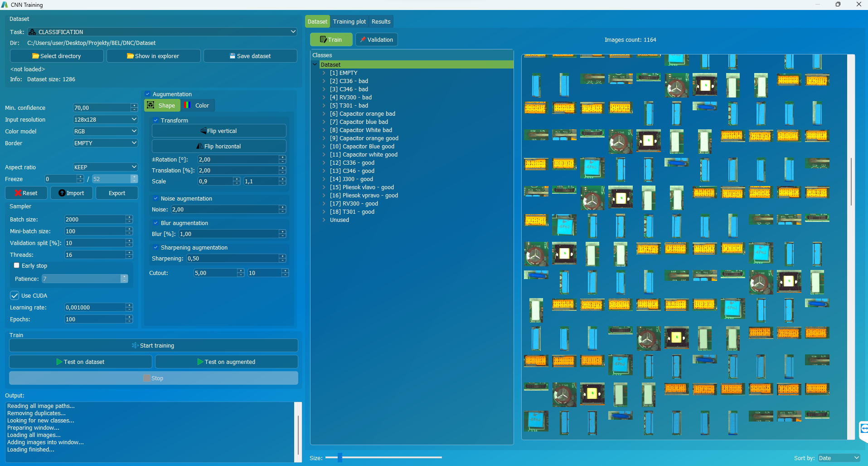
Task: Expand the [1] EMPTY class
Action: [324, 73]
